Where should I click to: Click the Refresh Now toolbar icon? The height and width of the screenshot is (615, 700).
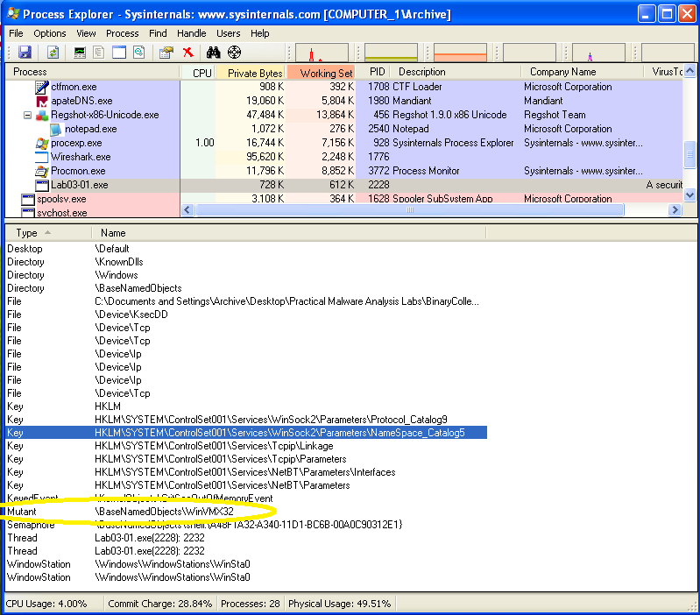(53, 53)
